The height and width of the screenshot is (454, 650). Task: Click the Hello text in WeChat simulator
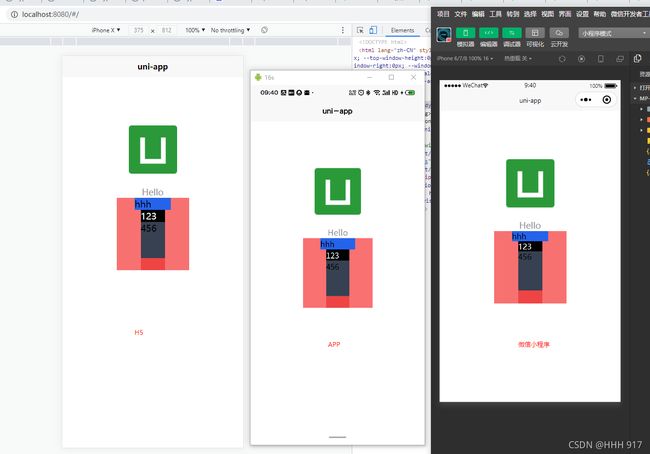coord(530,226)
